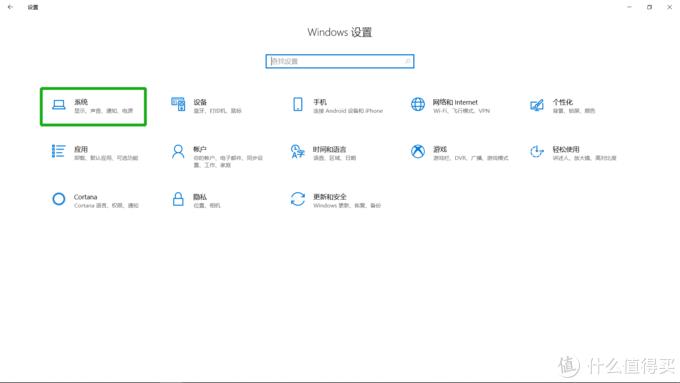Open the 帐户 (Accounts) person icon

coord(178,152)
